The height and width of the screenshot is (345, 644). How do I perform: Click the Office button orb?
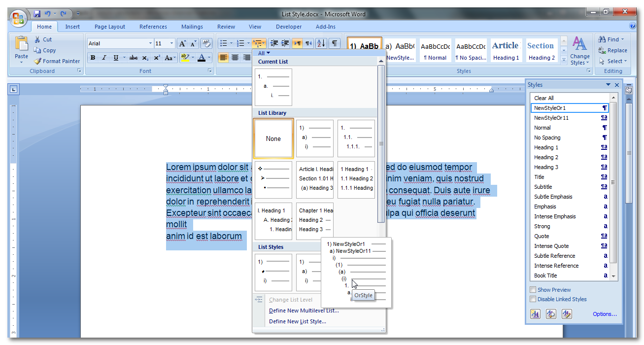18,18
